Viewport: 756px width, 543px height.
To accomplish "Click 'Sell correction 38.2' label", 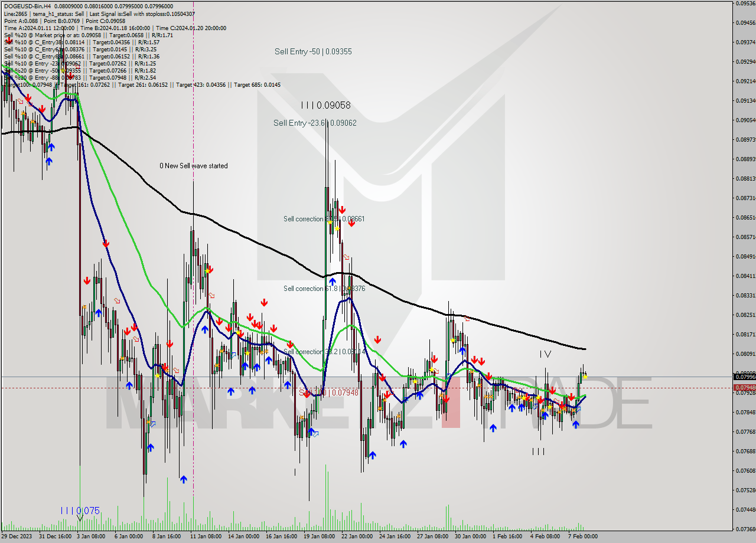I will tap(324, 351).
